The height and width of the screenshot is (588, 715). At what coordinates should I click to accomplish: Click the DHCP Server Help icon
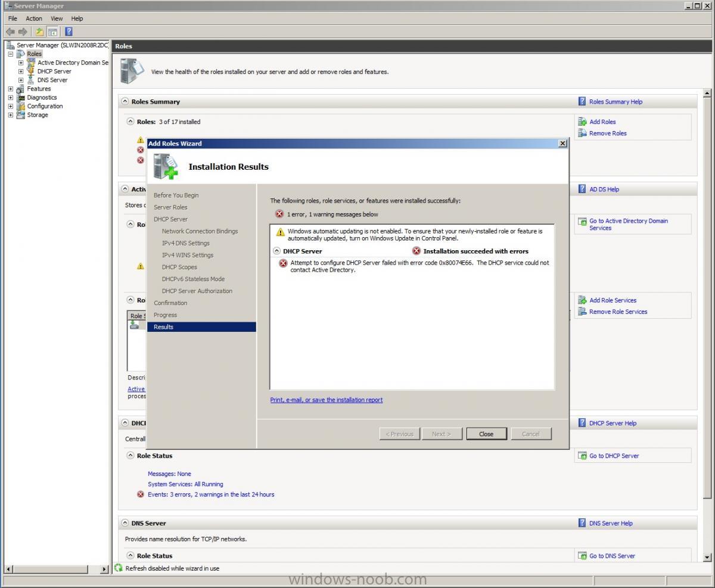coord(582,423)
